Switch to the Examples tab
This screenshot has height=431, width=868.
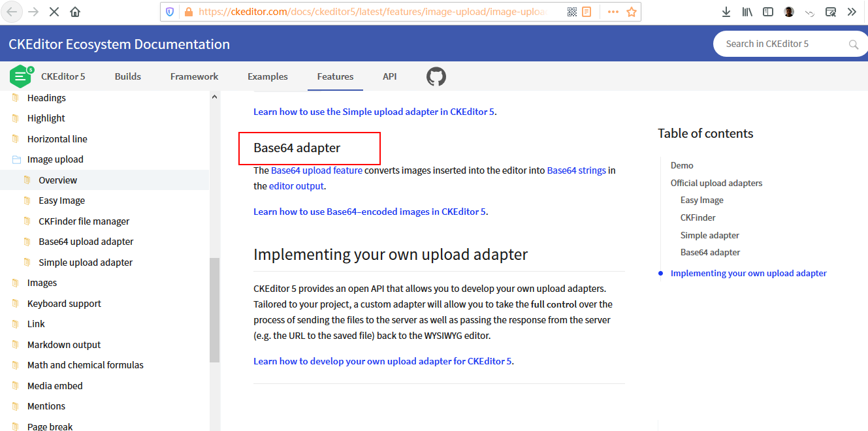[268, 76]
